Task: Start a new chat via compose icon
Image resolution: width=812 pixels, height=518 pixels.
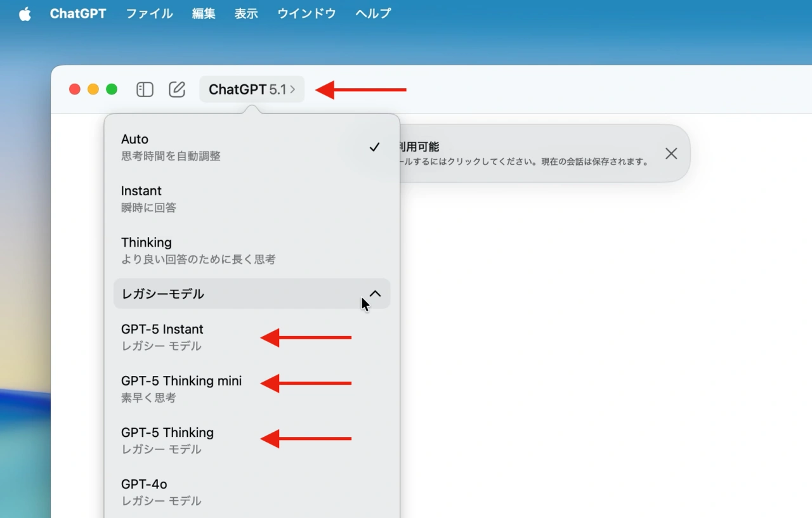Action: pyautogui.click(x=177, y=89)
